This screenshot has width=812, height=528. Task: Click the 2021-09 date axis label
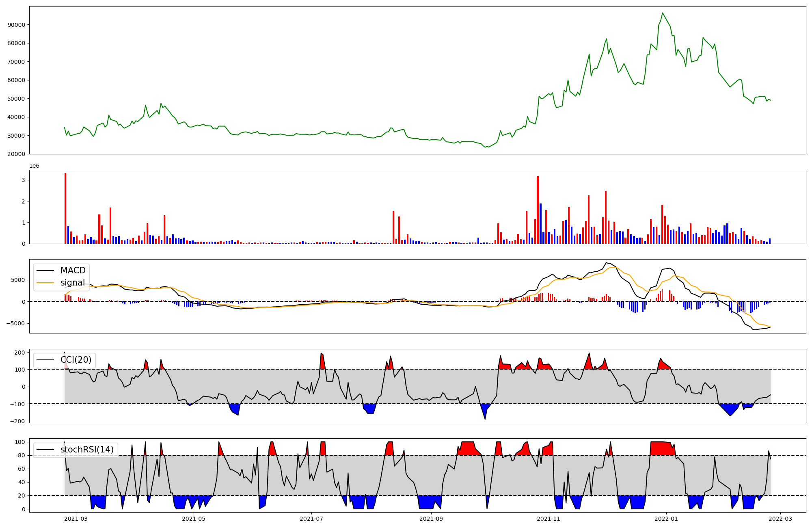tap(431, 518)
